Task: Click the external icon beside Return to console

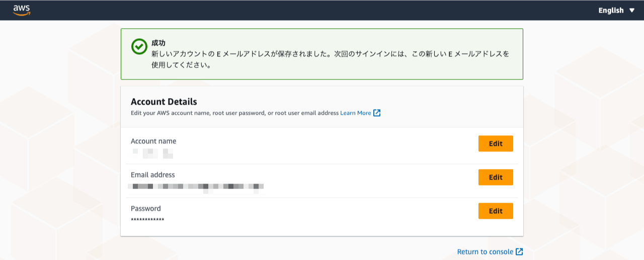Action: tap(519, 251)
